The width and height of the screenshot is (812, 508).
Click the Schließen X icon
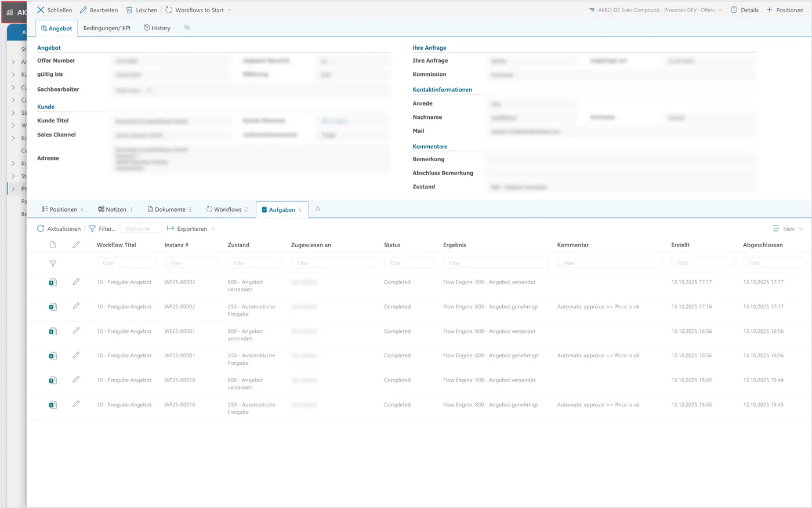(41, 10)
